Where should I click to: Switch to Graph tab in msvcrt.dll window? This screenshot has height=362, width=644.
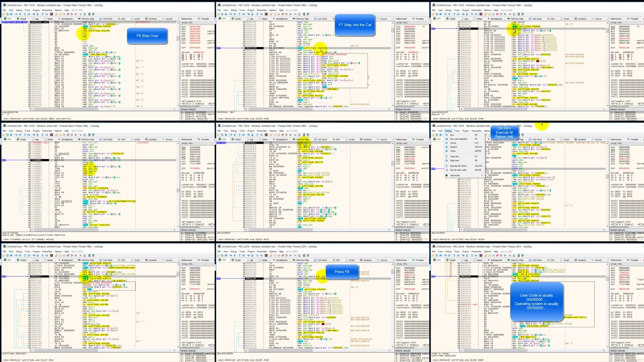(21, 139)
